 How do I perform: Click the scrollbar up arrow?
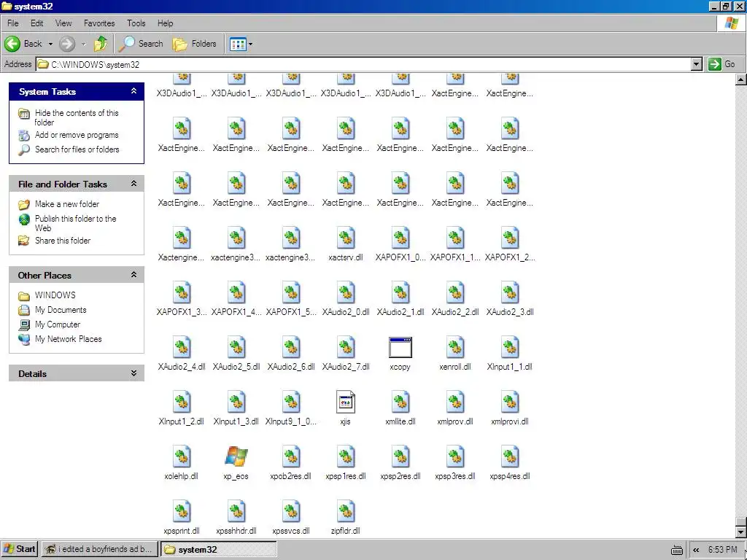click(x=741, y=79)
